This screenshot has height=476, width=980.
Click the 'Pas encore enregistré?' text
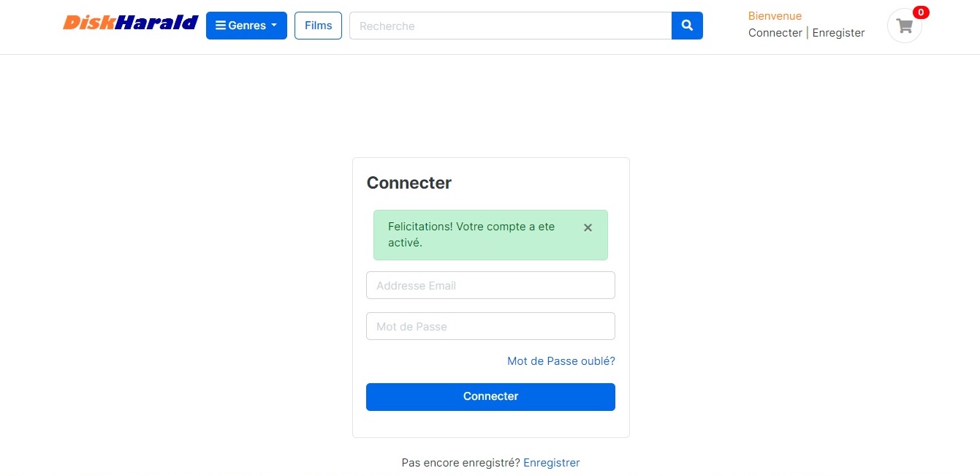pos(460,463)
